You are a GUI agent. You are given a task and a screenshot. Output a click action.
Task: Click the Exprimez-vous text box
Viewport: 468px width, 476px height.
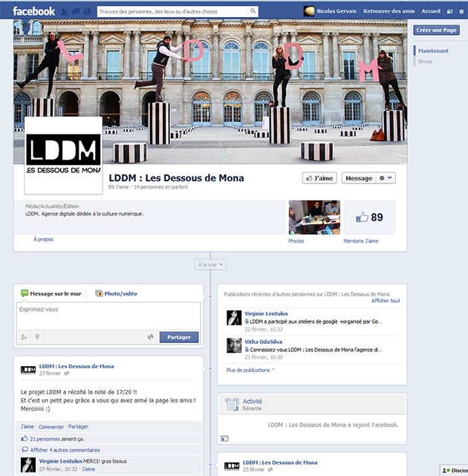coord(108,316)
